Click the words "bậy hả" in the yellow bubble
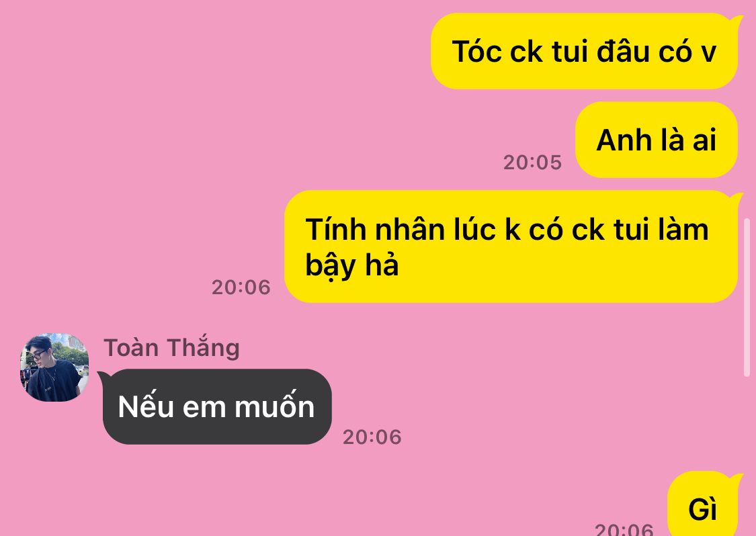The height and width of the screenshot is (536, 756). [352, 266]
